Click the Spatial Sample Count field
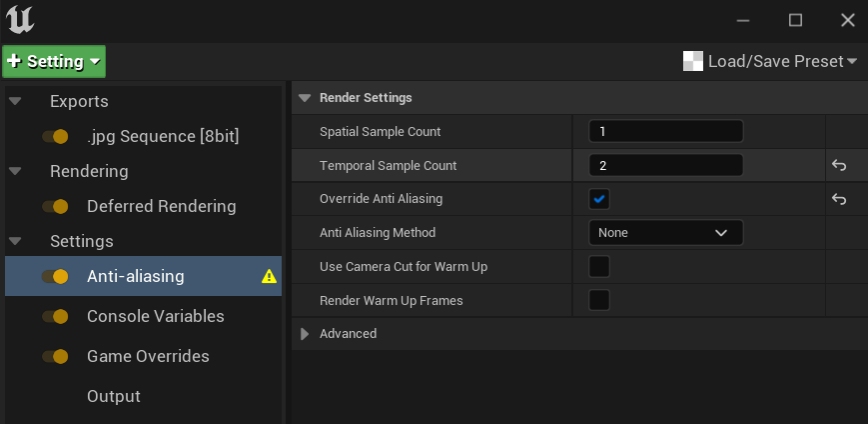Image resolution: width=868 pixels, height=424 pixels. [665, 132]
